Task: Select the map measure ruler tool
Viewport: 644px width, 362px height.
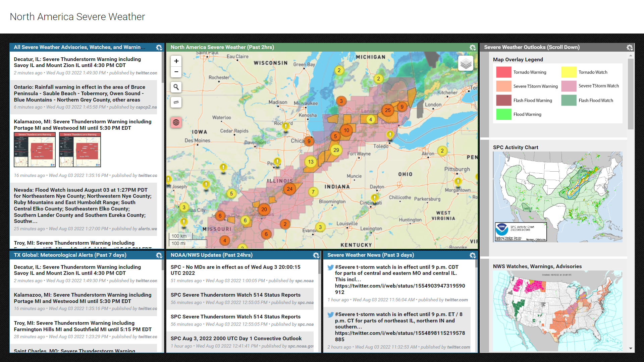Action: 176,102
